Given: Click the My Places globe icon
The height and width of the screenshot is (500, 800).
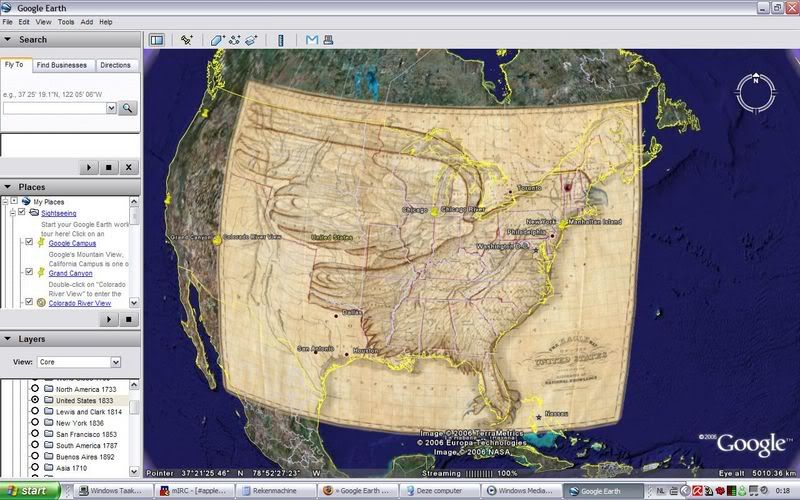Looking at the screenshot, I should (26, 202).
